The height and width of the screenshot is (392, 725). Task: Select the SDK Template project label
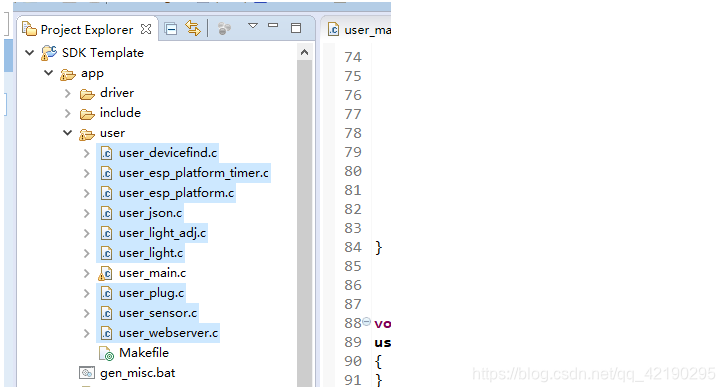point(103,53)
